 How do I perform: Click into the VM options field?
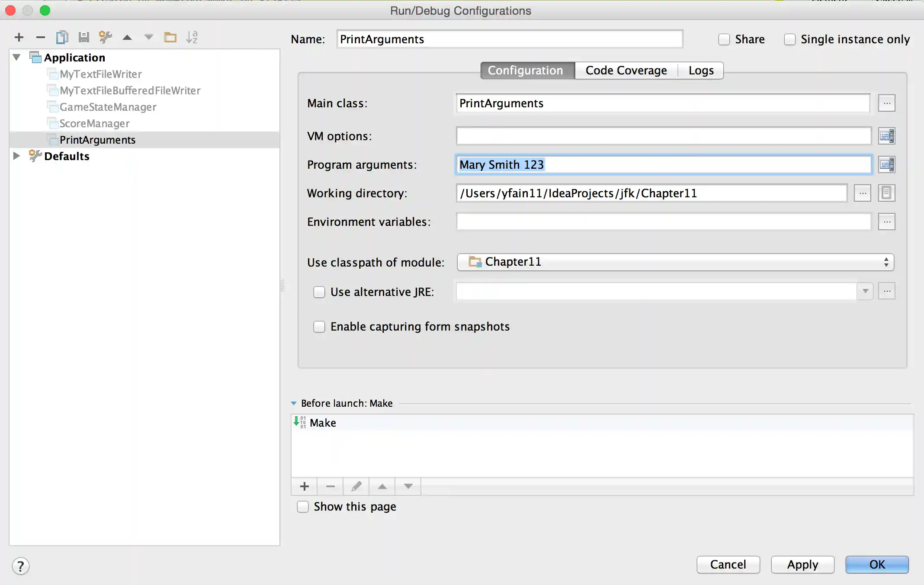[x=663, y=136]
